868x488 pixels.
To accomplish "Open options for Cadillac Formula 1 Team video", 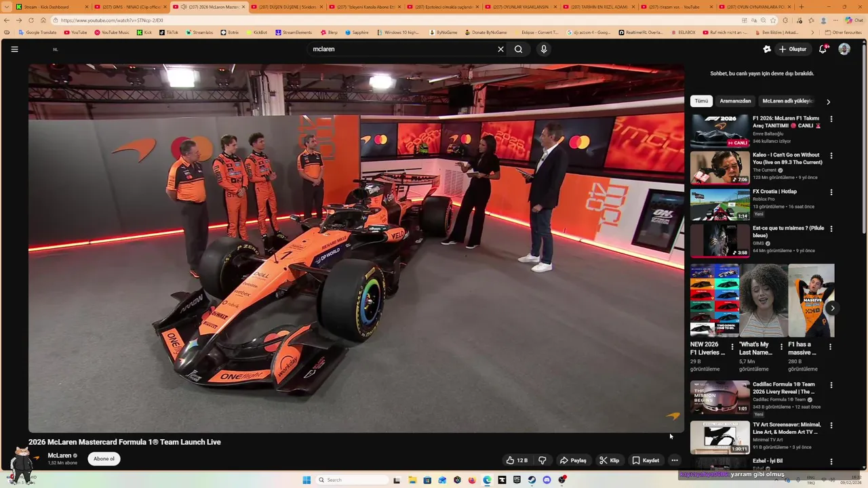I will click(x=831, y=385).
